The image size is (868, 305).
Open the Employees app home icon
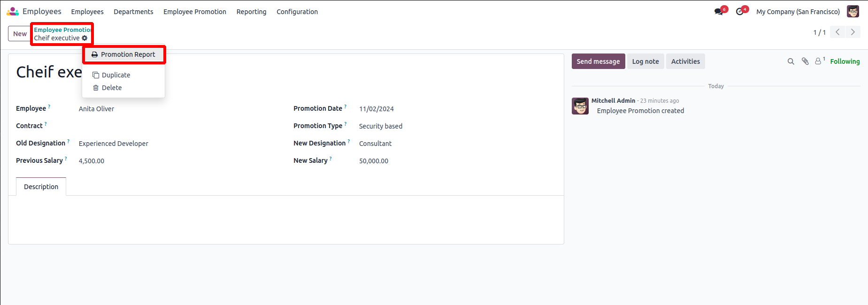point(13,11)
